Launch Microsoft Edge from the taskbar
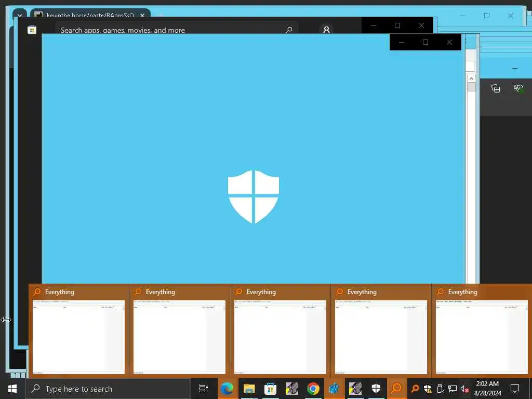 pyautogui.click(x=227, y=389)
